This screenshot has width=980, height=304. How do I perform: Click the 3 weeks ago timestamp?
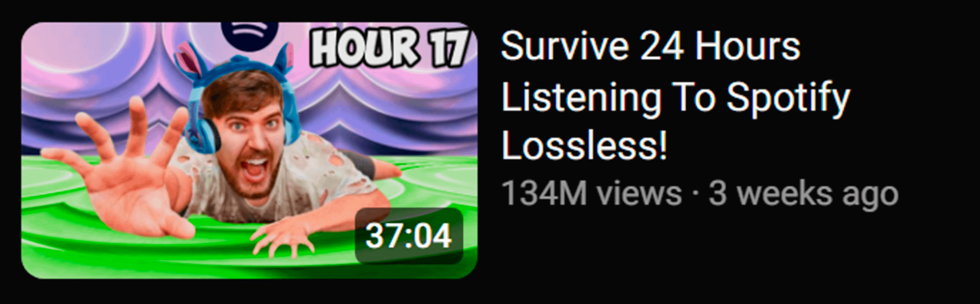tap(804, 194)
